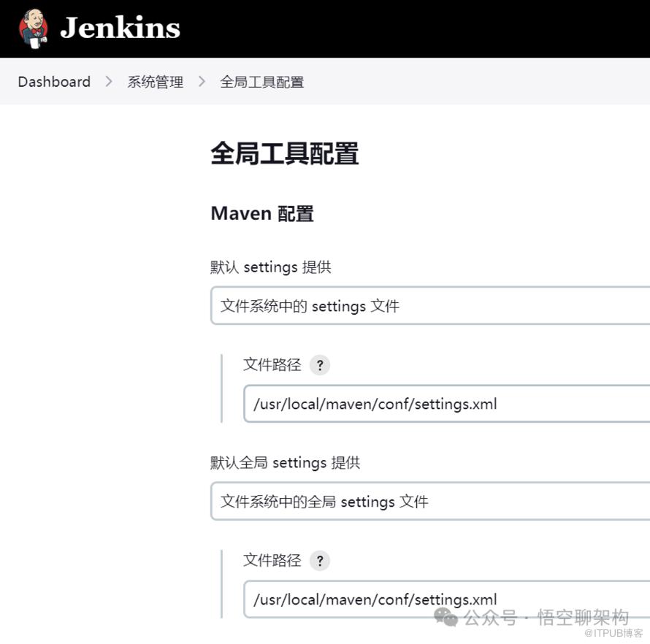Focus 文件路径 input under 默认全局 settings 提供
The image size is (650, 644).
447,599
